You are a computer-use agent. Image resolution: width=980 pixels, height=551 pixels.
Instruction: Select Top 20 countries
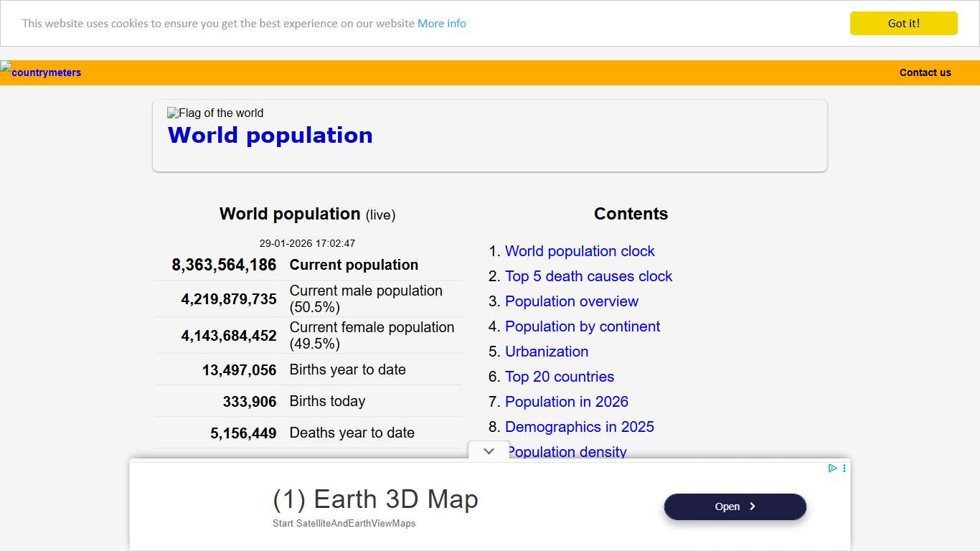pyautogui.click(x=560, y=377)
